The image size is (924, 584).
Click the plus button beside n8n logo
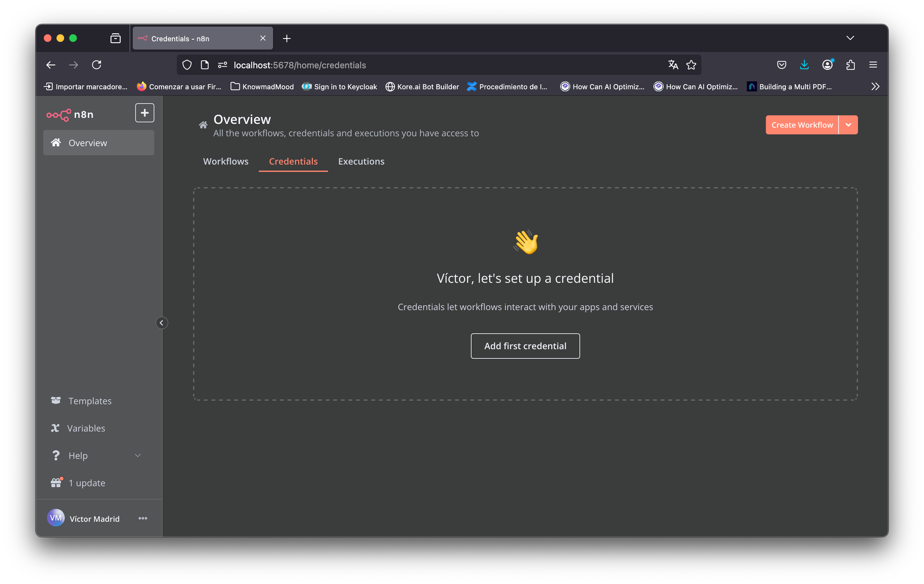(x=145, y=113)
